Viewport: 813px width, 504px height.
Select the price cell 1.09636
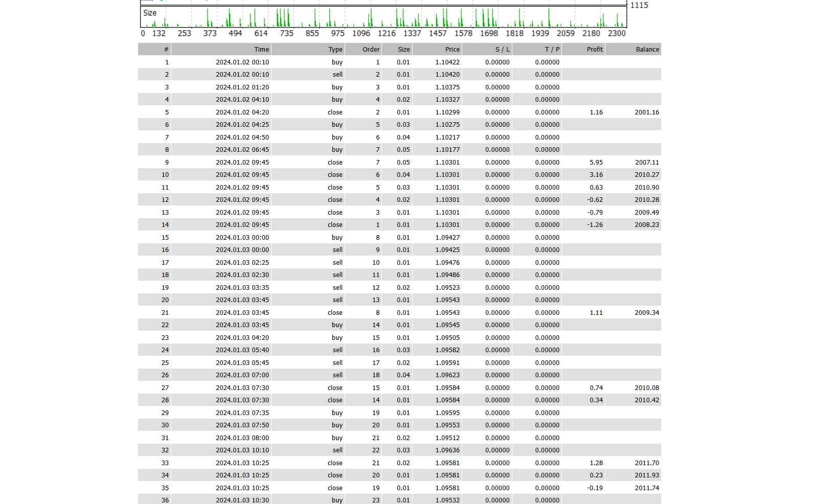point(447,450)
